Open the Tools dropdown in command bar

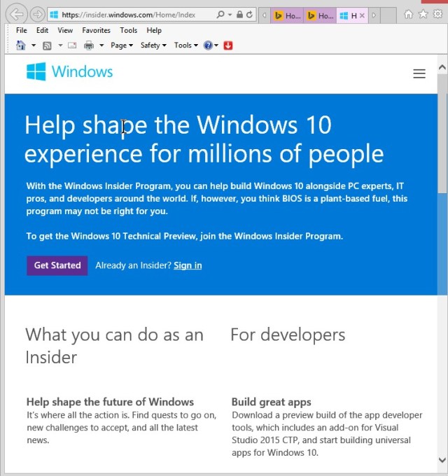pos(185,45)
